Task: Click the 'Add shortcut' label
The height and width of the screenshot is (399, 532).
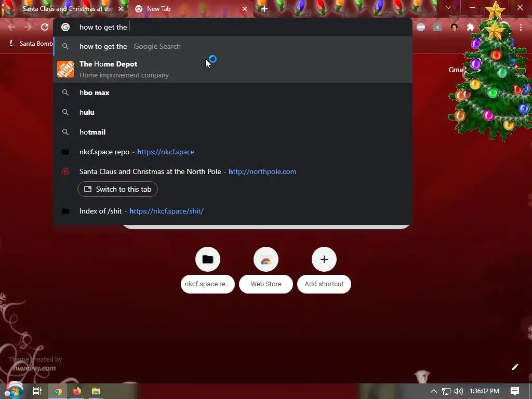Action: coord(324,284)
